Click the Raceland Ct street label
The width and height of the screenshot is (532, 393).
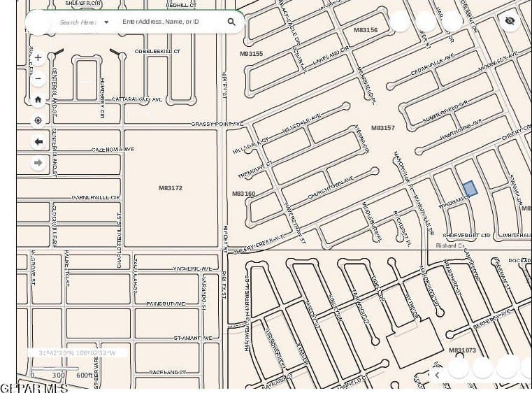168,372
